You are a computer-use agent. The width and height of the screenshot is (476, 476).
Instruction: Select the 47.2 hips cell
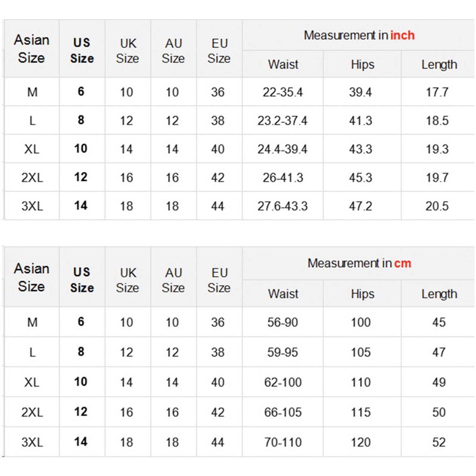[x=360, y=206]
